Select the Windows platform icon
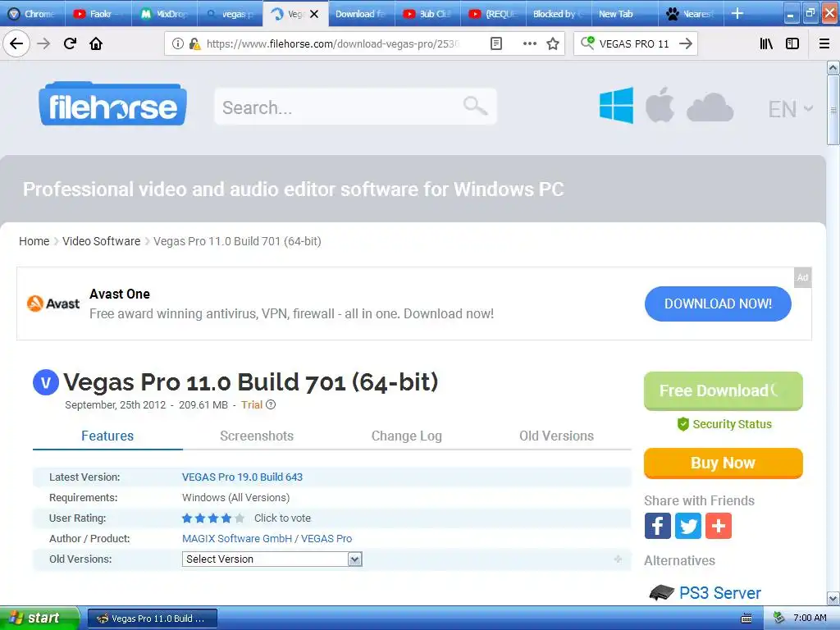The width and height of the screenshot is (840, 630). (x=616, y=106)
